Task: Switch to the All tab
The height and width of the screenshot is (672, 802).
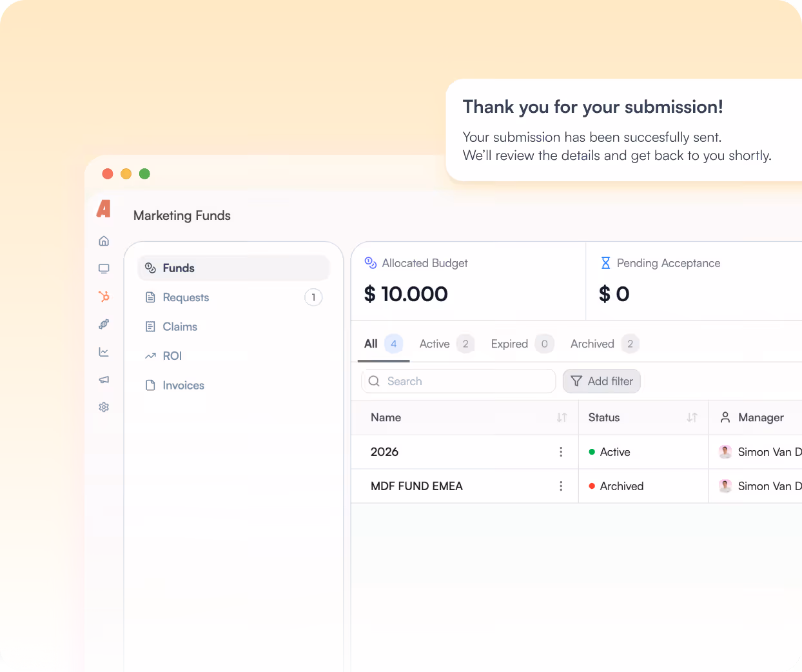Action: pos(384,344)
